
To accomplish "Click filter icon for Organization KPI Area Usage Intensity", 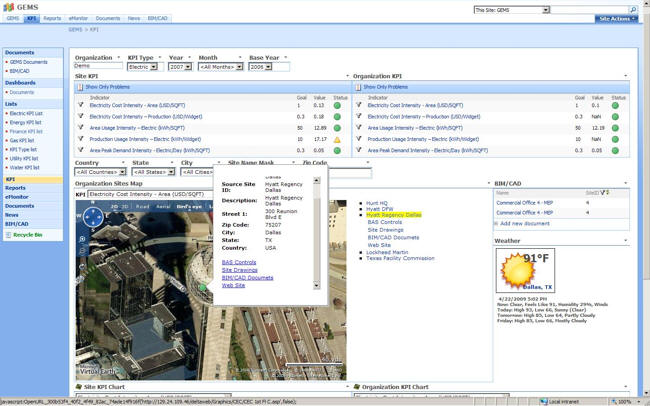I will click(x=359, y=127).
